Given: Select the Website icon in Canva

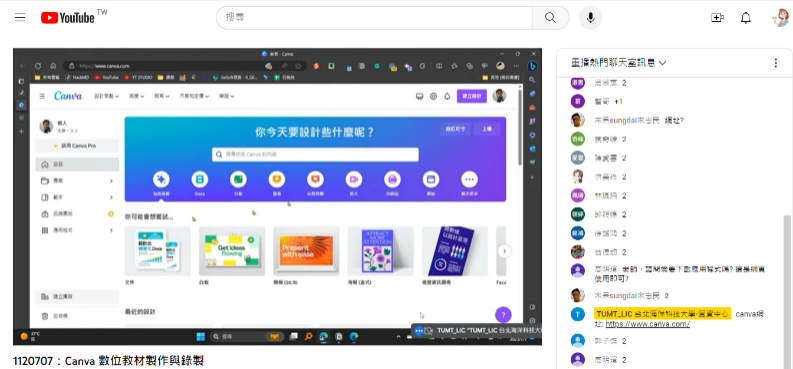Looking at the screenshot, I should click(x=431, y=179).
